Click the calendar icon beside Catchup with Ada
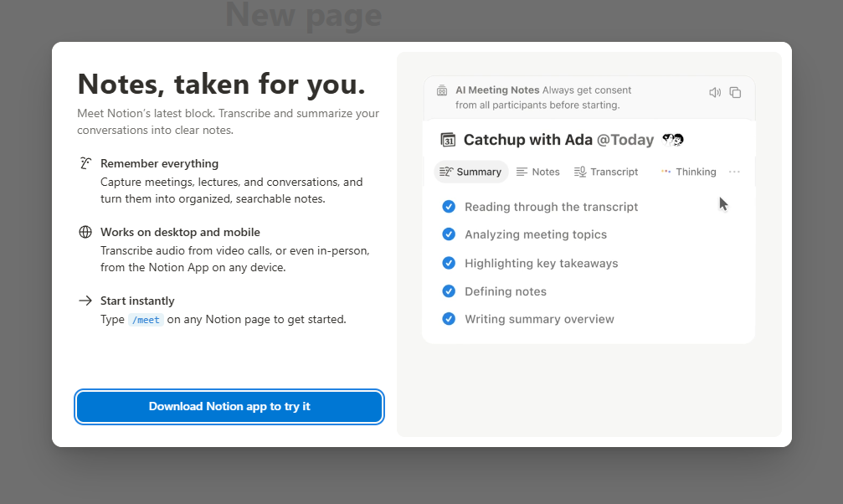 [x=448, y=140]
